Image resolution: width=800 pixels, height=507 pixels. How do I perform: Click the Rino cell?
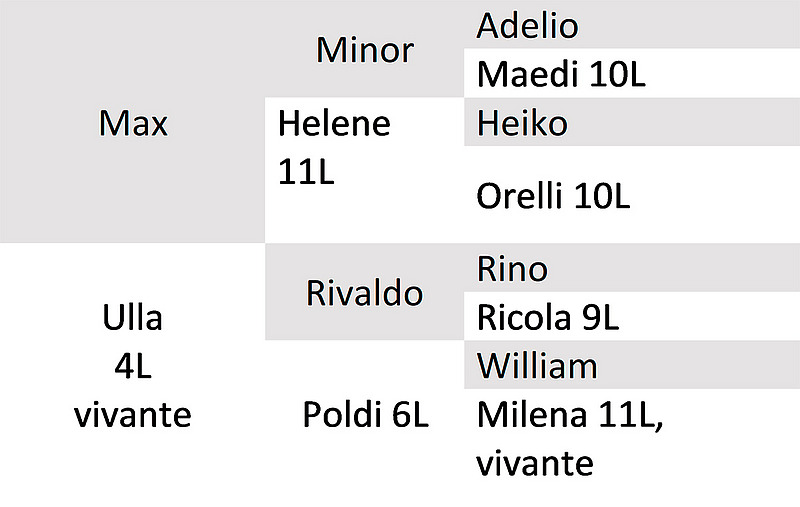pyautogui.click(x=632, y=267)
